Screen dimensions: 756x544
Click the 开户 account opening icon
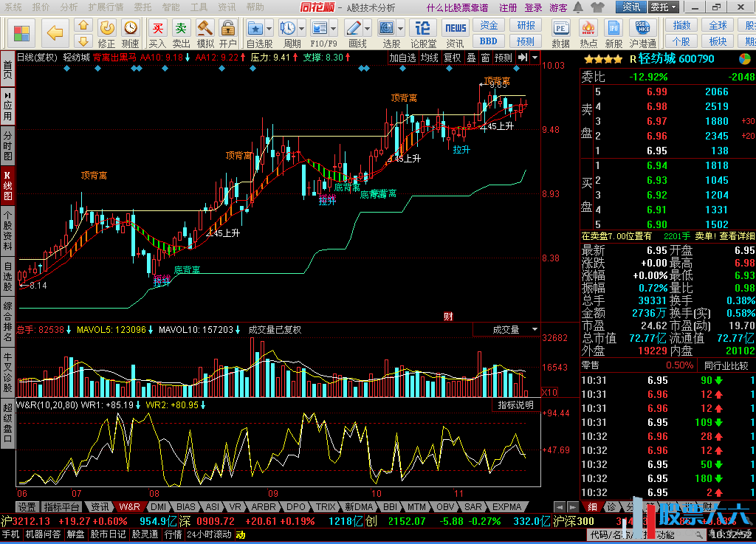click(x=228, y=33)
